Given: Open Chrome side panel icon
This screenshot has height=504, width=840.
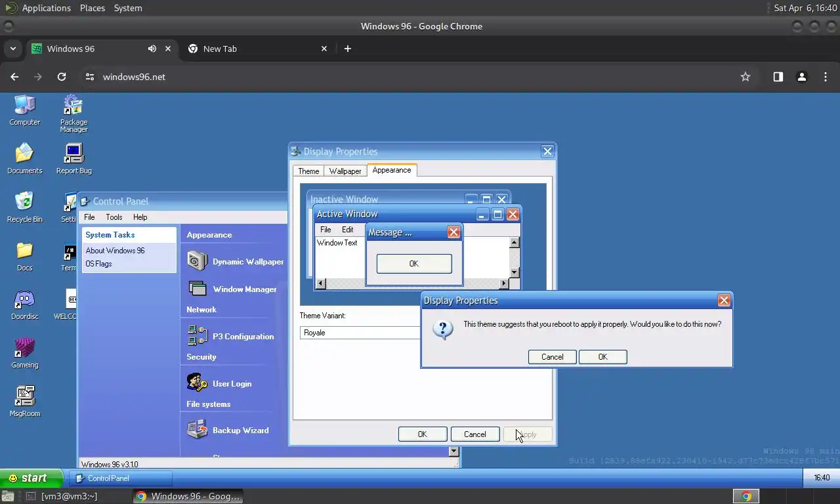Looking at the screenshot, I should click(x=778, y=77).
